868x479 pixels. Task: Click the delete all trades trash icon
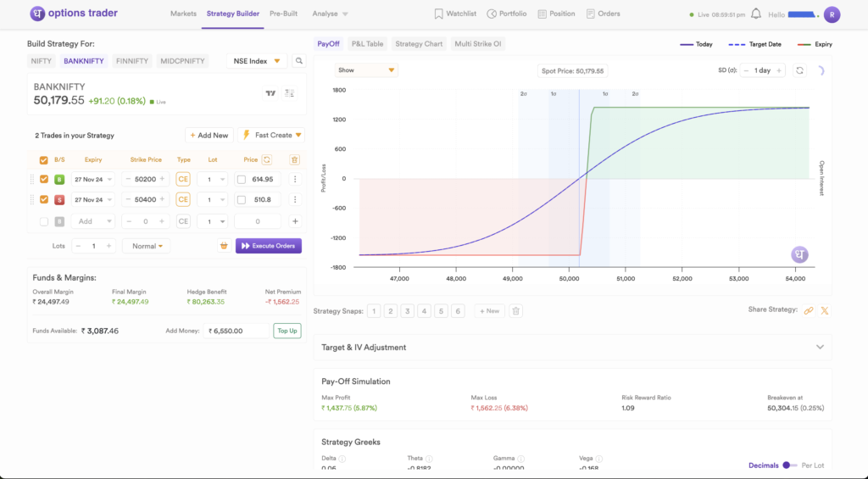pyautogui.click(x=294, y=159)
